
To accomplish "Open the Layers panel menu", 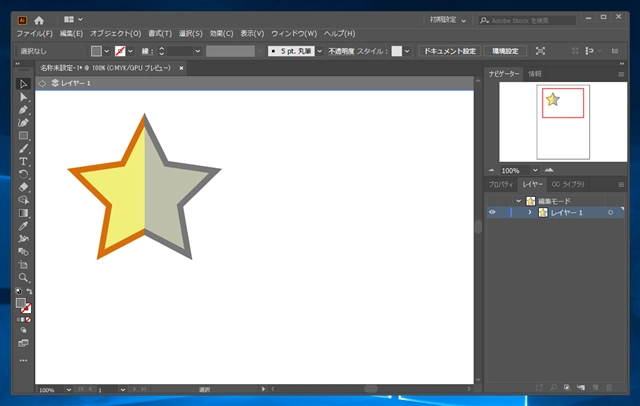I will [x=621, y=184].
